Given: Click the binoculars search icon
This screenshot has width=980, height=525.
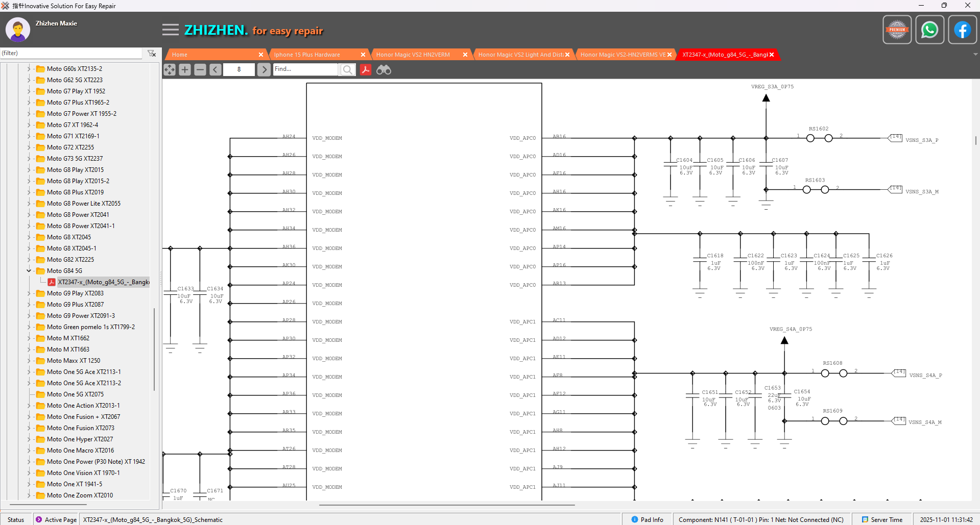Looking at the screenshot, I should tap(384, 69).
